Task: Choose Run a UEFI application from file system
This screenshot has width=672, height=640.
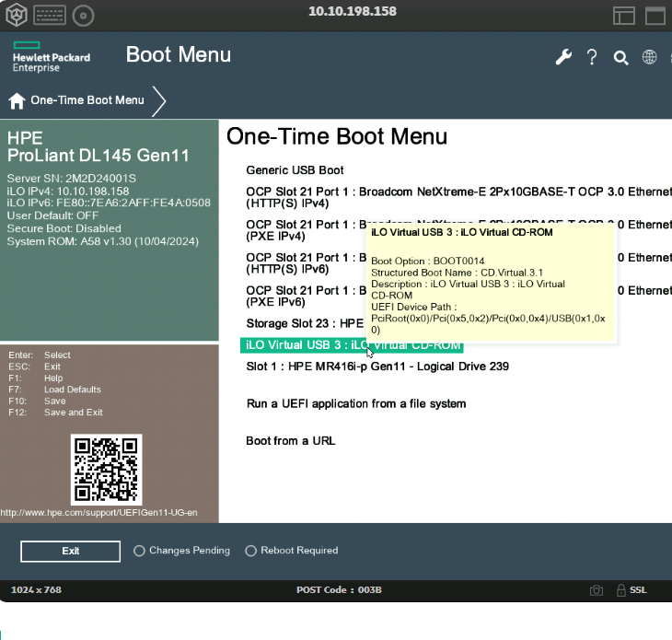Action: click(356, 404)
